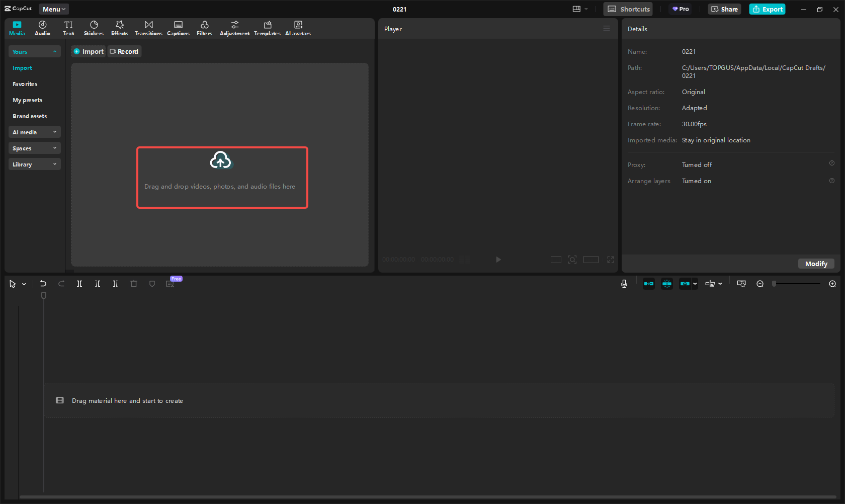845x504 pixels.
Task: Click the Pro upgrade button
Action: [x=681, y=9]
